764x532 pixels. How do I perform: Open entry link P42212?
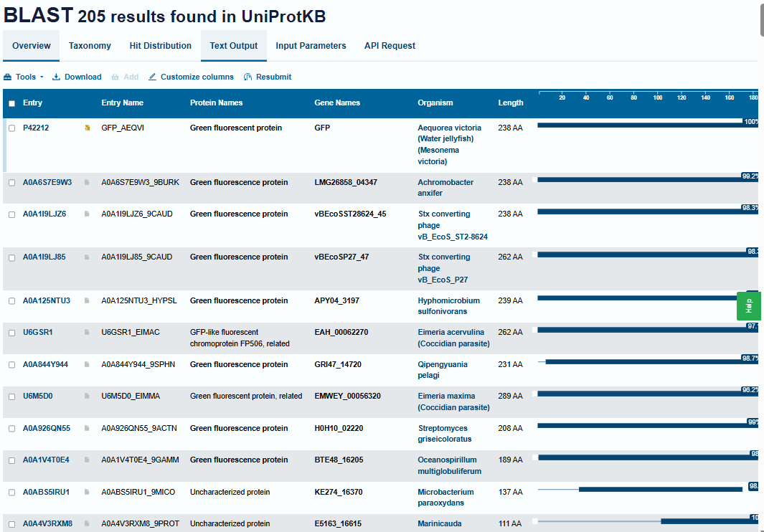pyautogui.click(x=36, y=128)
